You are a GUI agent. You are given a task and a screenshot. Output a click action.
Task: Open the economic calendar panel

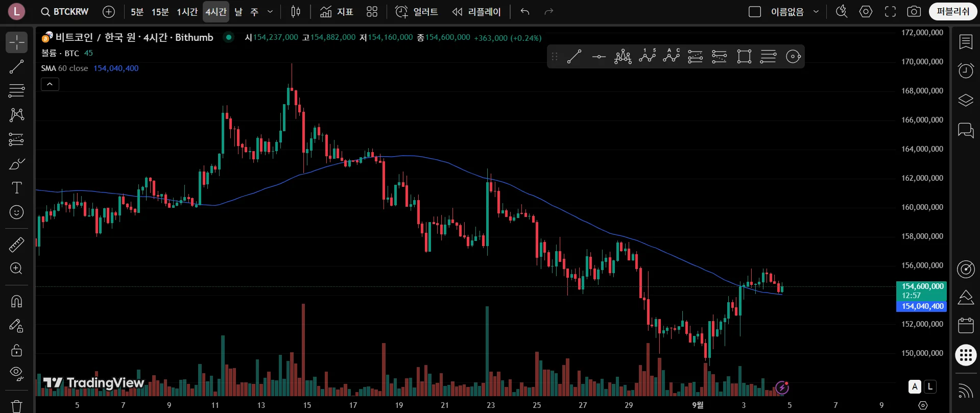click(966, 325)
